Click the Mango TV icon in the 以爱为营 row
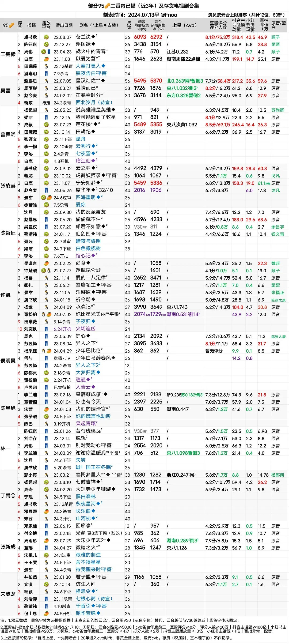 (46, 59)
